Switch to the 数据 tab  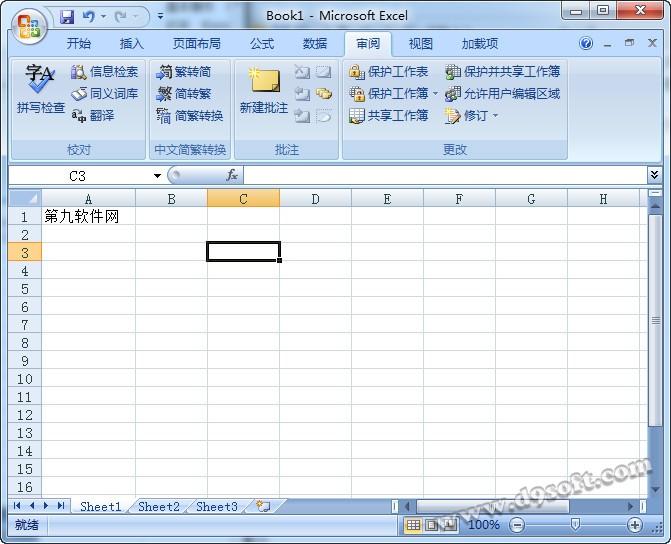[x=315, y=44]
